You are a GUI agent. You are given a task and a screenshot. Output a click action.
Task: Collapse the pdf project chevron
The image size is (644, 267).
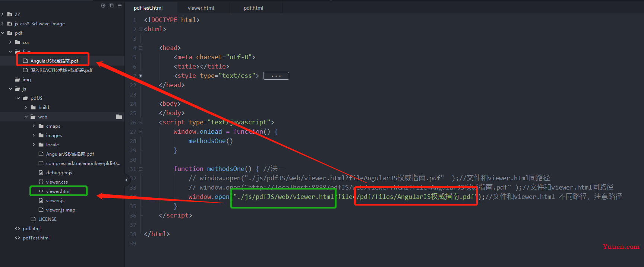(x=3, y=33)
